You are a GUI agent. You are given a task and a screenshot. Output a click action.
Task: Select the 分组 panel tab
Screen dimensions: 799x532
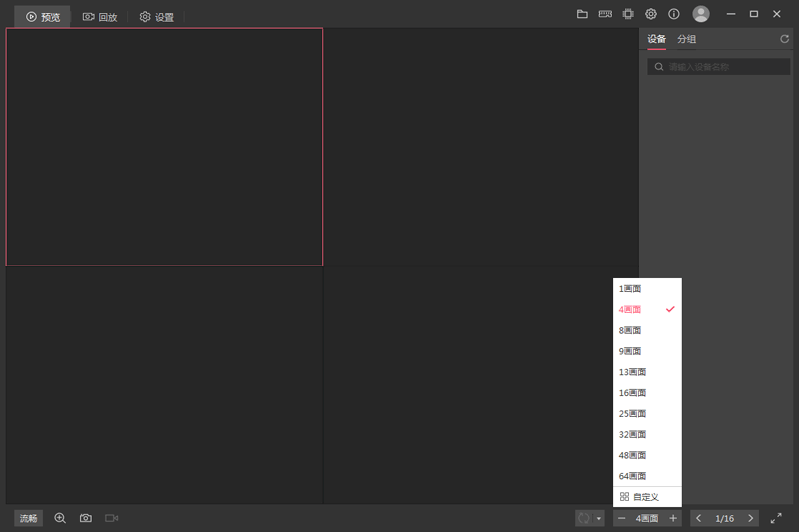(x=686, y=39)
